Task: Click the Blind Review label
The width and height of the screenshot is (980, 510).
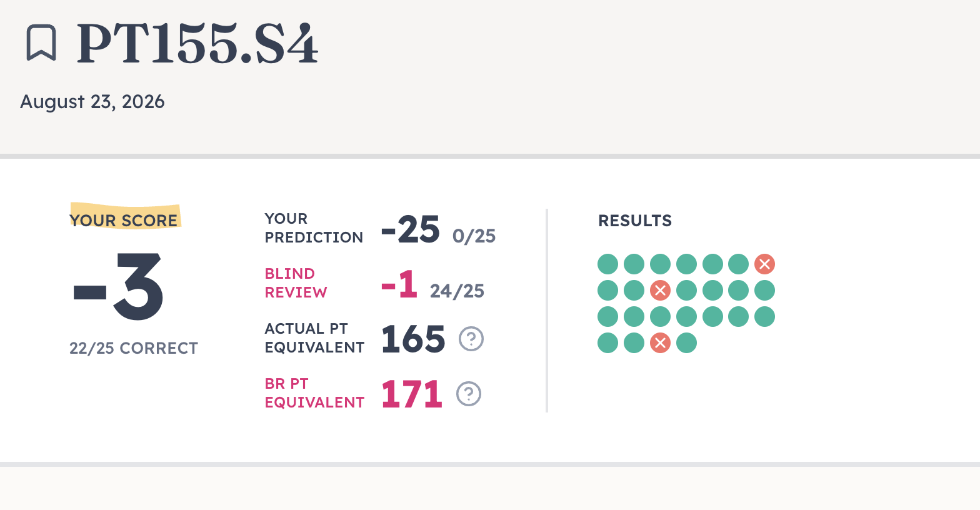Action: point(296,283)
